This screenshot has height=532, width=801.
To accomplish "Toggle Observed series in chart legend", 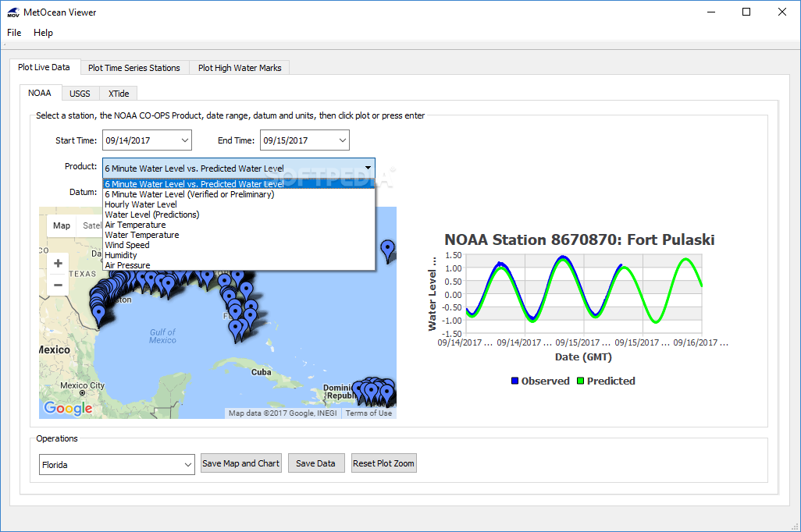I will tap(540, 381).
